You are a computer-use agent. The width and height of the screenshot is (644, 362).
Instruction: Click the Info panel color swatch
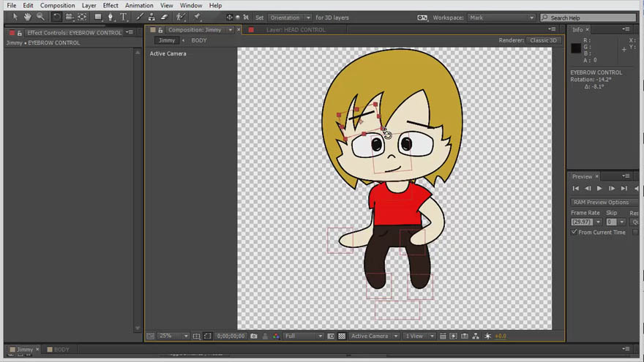click(x=576, y=48)
